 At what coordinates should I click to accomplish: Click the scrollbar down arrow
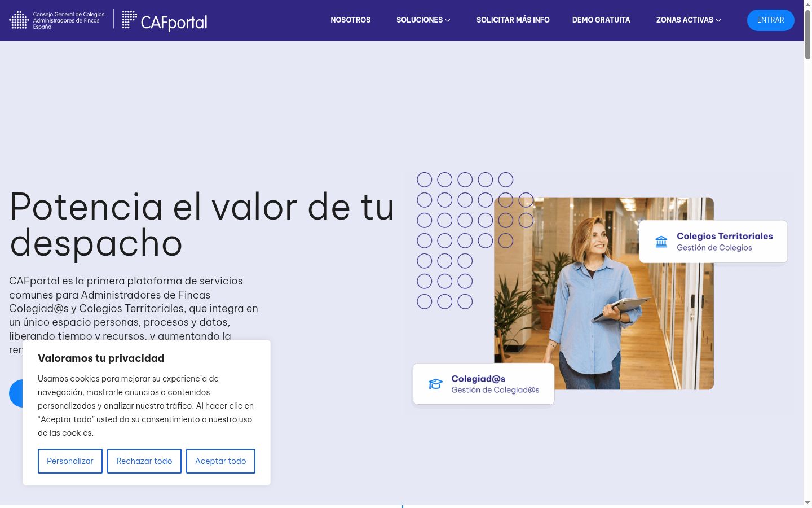click(x=807, y=502)
